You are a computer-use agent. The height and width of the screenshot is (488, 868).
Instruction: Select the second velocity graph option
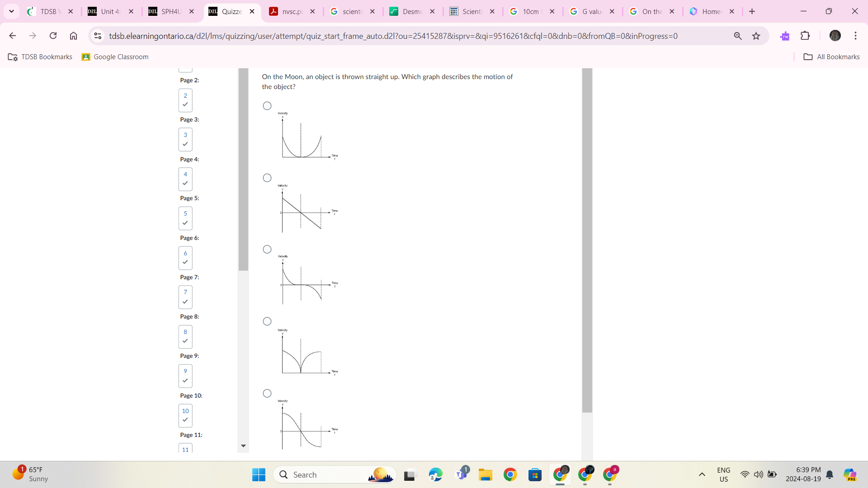click(x=267, y=177)
